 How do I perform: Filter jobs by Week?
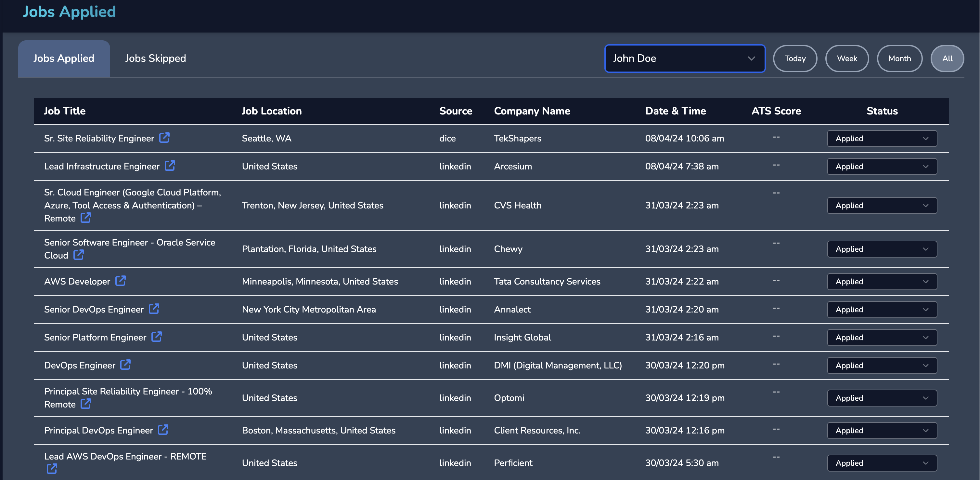tap(846, 58)
